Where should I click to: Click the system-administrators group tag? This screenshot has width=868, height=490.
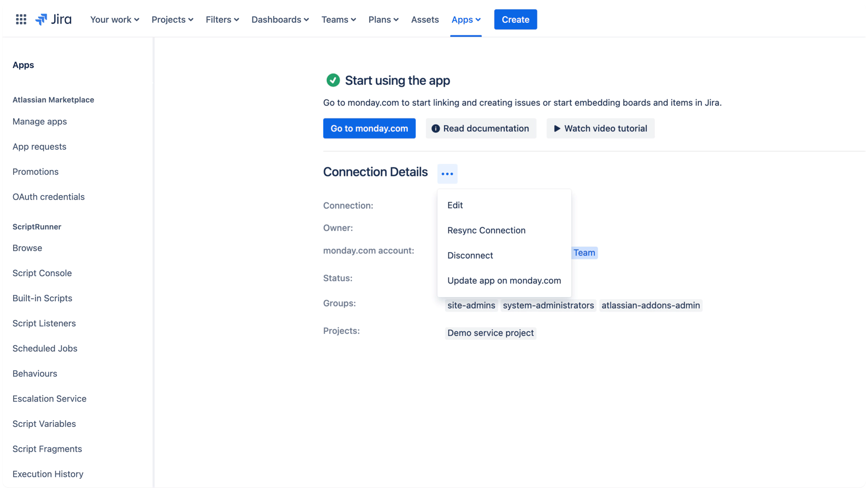pyautogui.click(x=548, y=305)
